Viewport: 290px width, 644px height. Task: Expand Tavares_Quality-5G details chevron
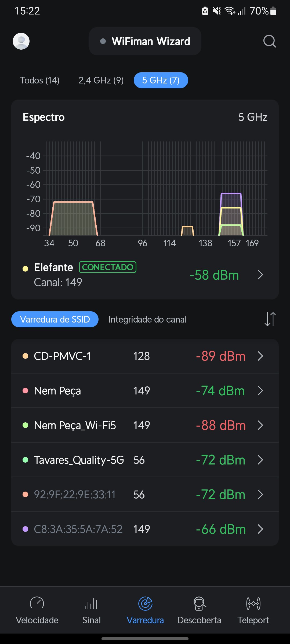260,460
